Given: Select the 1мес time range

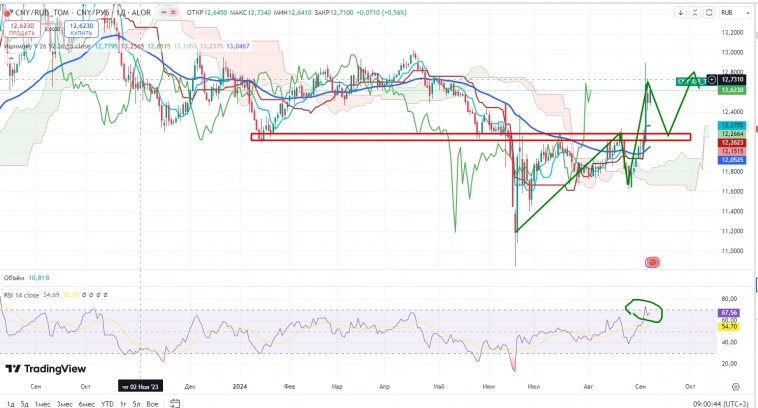Looking at the screenshot, I should pyautogui.click(x=43, y=403).
